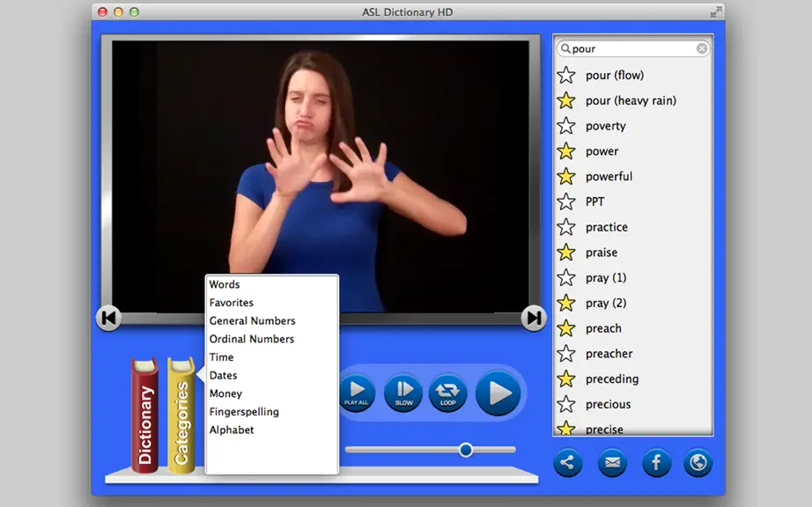Open the website globe icon
The width and height of the screenshot is (812, 507).
click(698, 462)
